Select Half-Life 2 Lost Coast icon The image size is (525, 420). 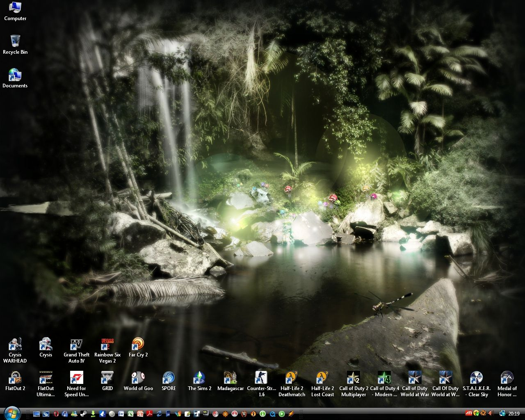[x=323, y=384]
